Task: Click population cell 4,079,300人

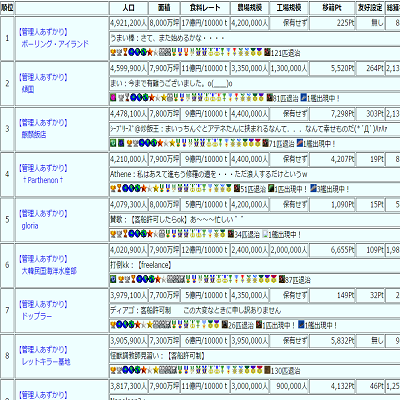Action: click(x=128, y=204)
